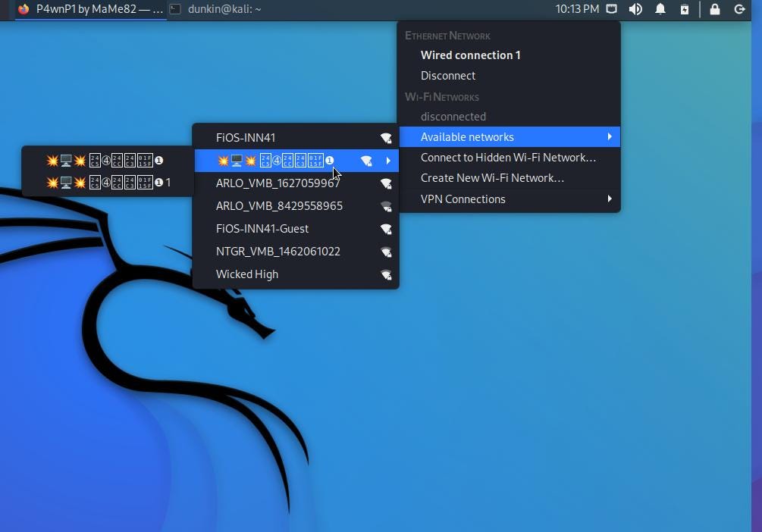
Task: Click the FiOS-INN41 signal icon
Action: 386,138
